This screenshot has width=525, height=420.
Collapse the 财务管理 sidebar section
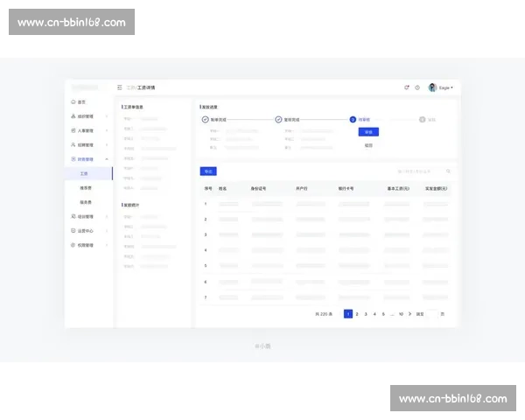107,159
